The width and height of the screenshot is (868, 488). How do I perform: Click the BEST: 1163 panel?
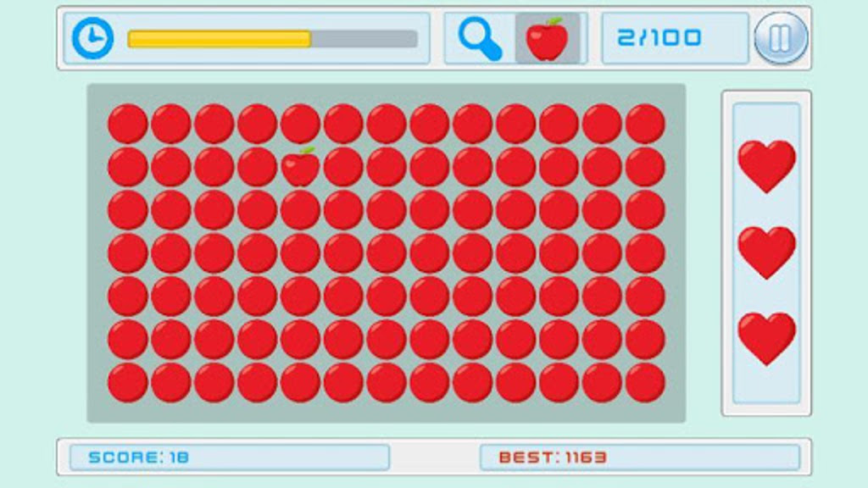click(640, 457)
